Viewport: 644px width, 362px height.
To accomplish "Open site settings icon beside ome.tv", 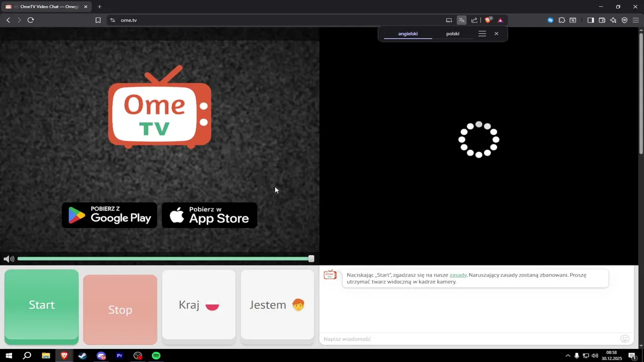I will click(113, 20).
